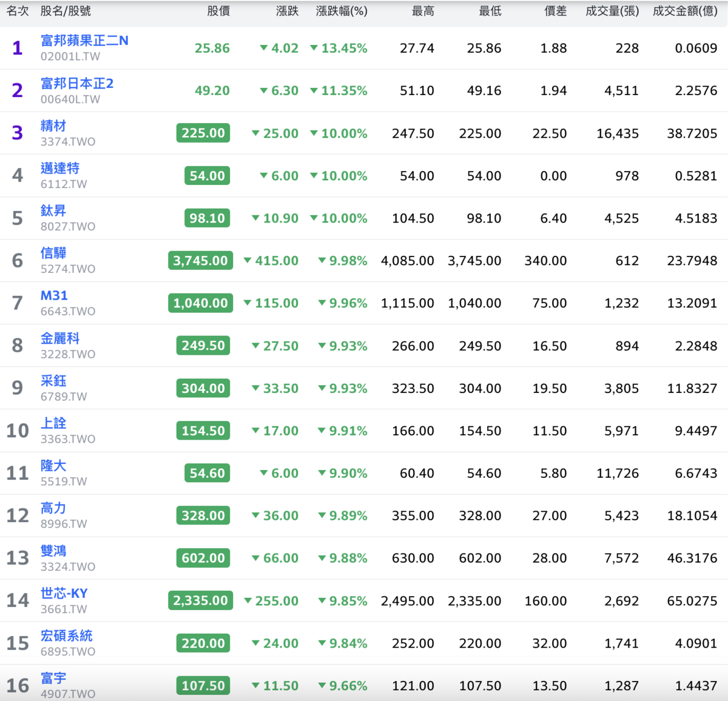Image resolution: width=728 pixels, height=701 pixels.
Task: Click price badge 3,745.00 for 信驊
Action: 200,261
